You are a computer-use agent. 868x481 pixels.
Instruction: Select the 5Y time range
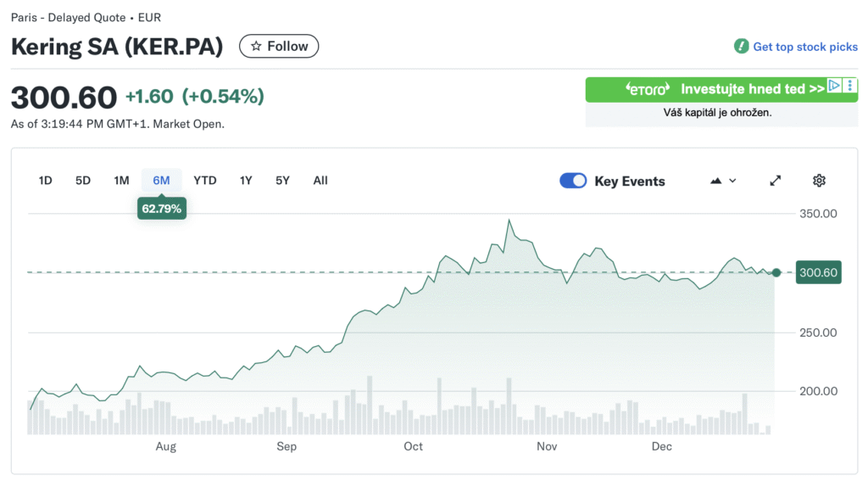pyautogui.click(x=282, y=181)
